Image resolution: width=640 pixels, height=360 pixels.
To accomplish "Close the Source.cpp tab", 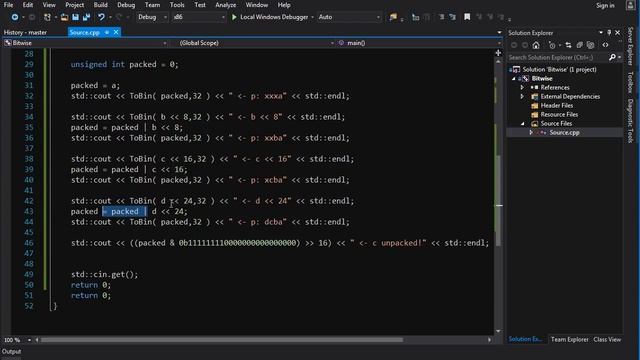I will tap(116, 32).
